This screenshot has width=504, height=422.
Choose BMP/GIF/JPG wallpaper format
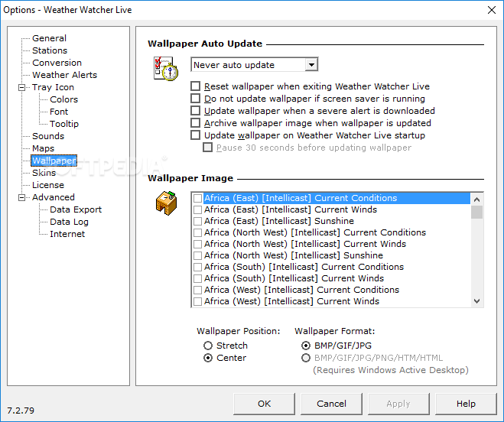tap(306, 346)
